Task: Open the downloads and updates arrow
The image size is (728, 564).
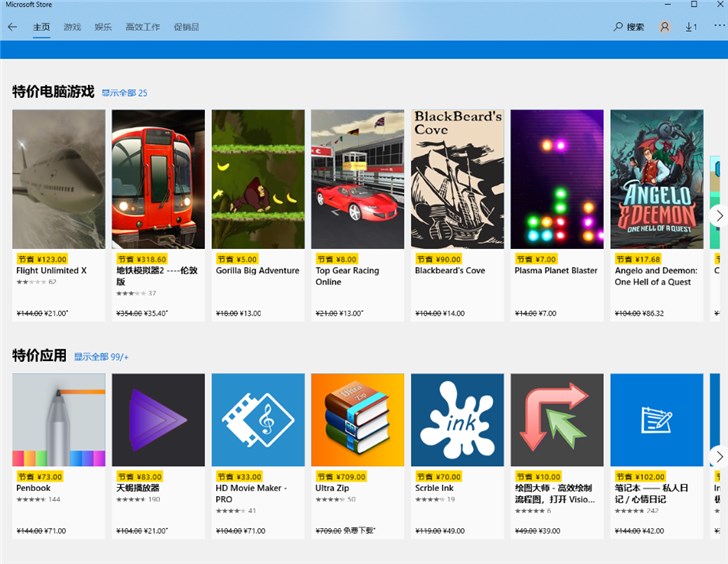Action: [691, 27]
